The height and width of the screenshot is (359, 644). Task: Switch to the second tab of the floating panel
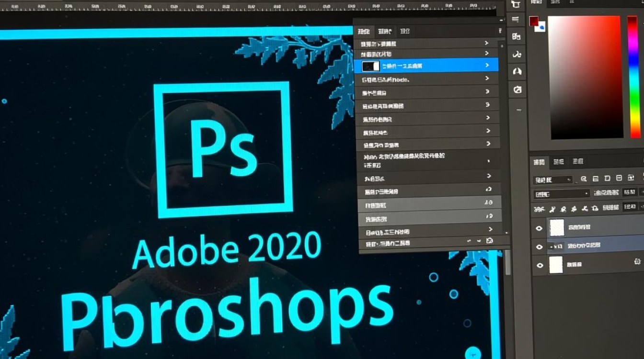[384, 32]
